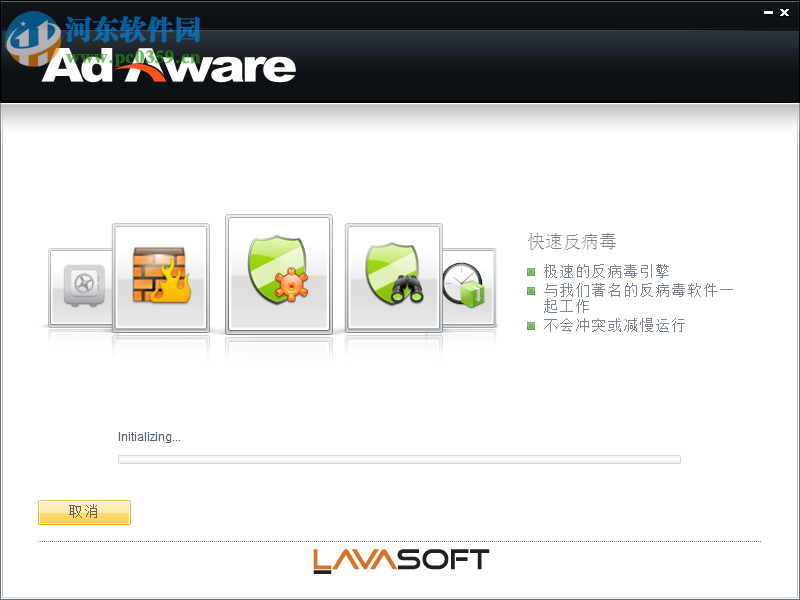800x600 pixels.
Task: Expand the rightmost feature panel
Action: pos(466,283)
